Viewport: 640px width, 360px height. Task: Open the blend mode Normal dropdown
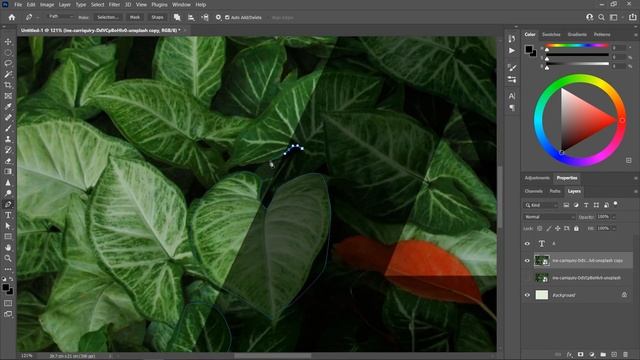(x=549, y=217)
